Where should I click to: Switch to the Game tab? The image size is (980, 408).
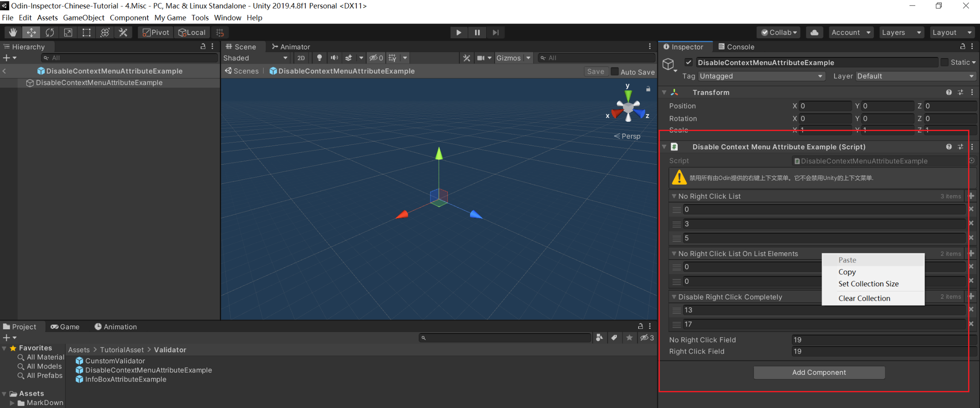coord(65,327)
